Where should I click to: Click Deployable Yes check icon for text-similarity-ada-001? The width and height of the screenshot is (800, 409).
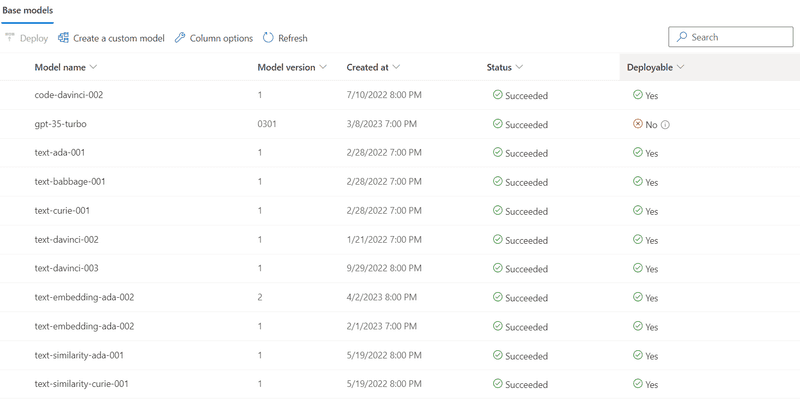pyautogui.click(x=637, y=355)
